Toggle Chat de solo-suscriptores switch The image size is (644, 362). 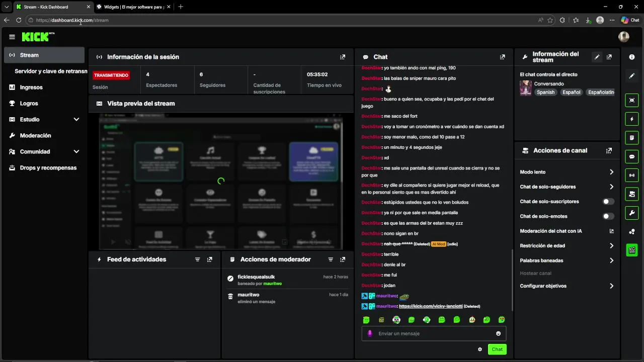coord(608,202)
